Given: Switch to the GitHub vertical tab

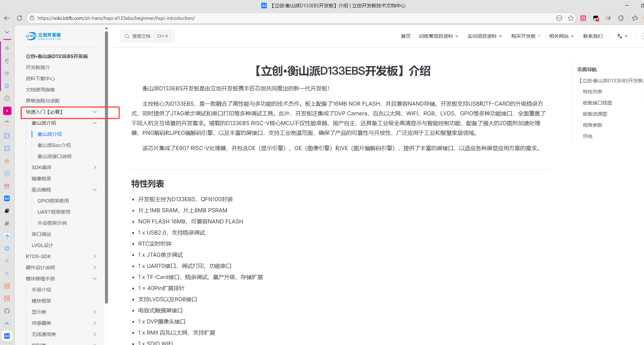Looking at the screenshot, I should pyautogui.click(x=7, y=311).
